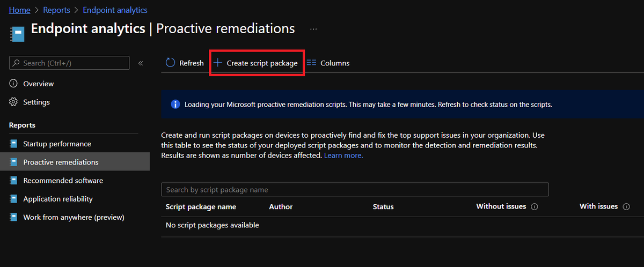The height and width of the screenshot is (267, 644).
Task: Click the Reports section heading in sidebar
Action: pyautogui.click(x=22, y=125)
